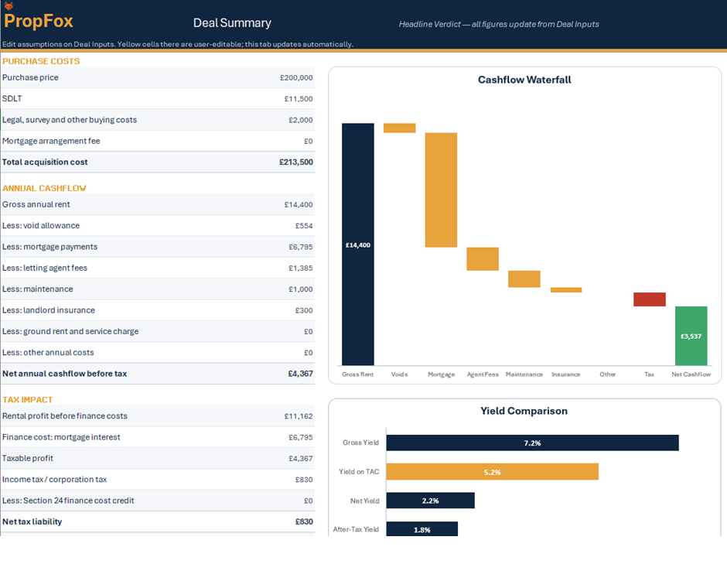Click the After-Tax Yield 1.8% bar
This screenshot has height=588, width=727.
[x=422, y=529]
